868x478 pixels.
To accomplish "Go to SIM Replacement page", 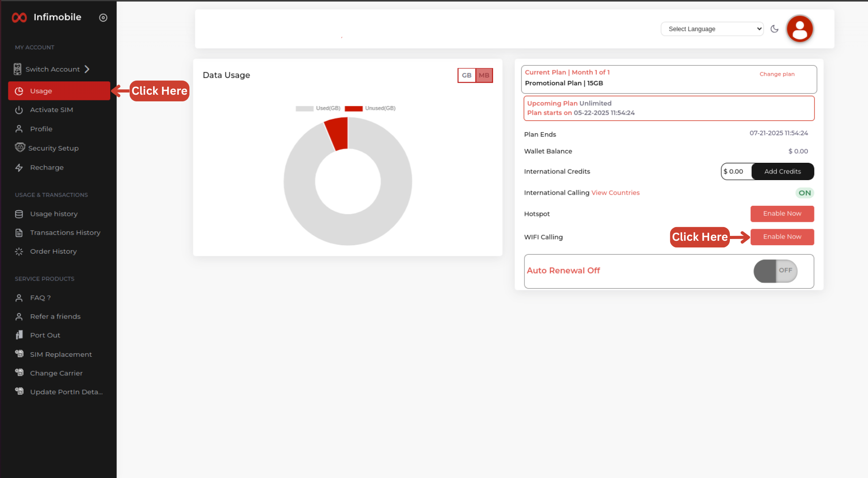I will (61, 355).
